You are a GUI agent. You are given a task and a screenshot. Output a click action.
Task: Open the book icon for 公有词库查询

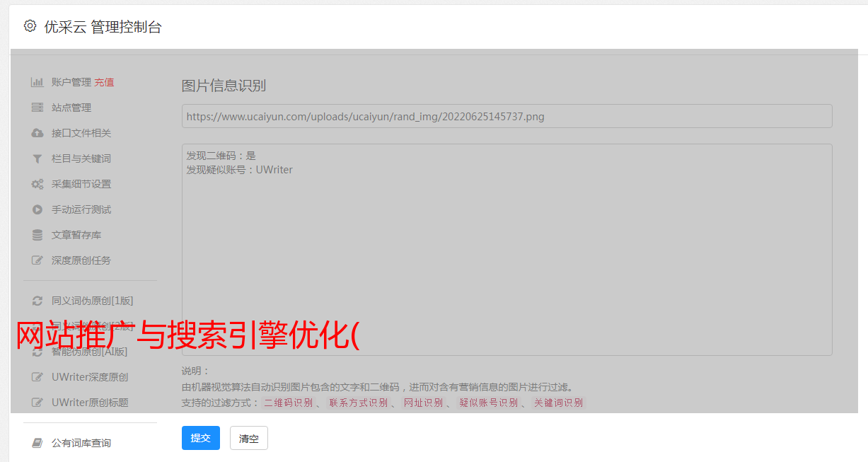(x=37, y=443)
